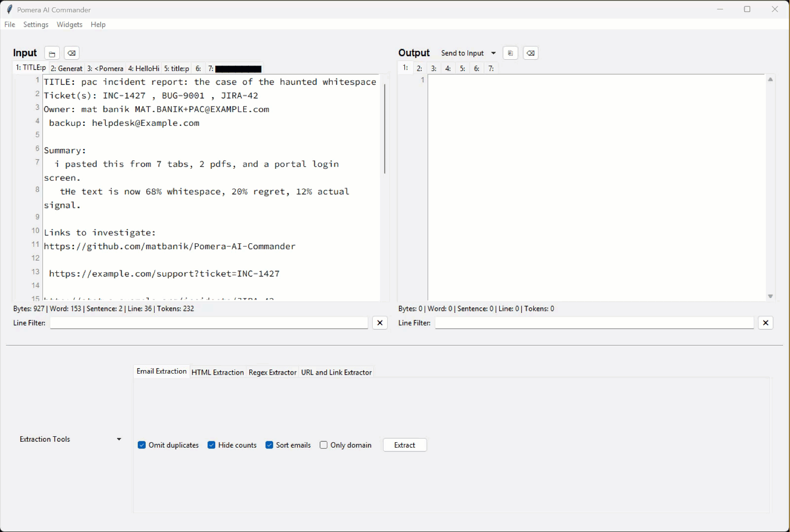Clear the Input text using the clear icon
This screenshot has height=532, width=790.
click(x=72, y=53)
